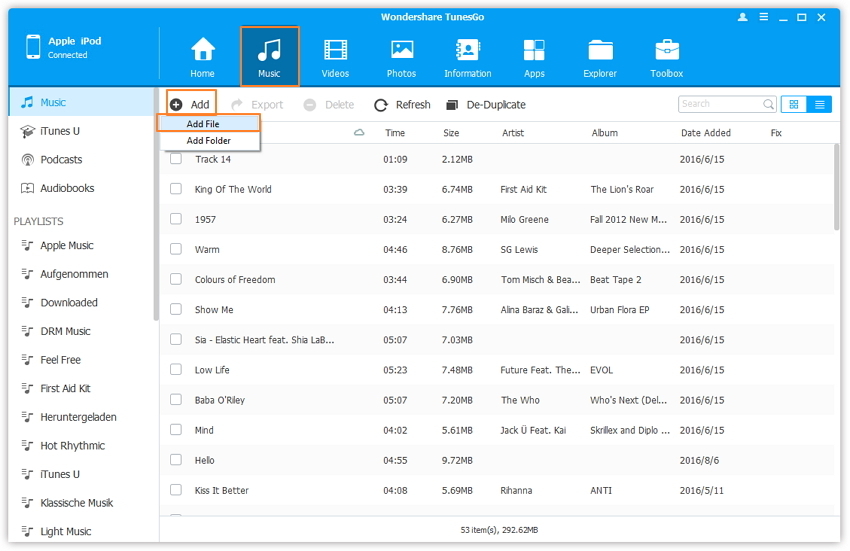Click the Refresh button
This screenshot has width=850, height=551.
402,104
